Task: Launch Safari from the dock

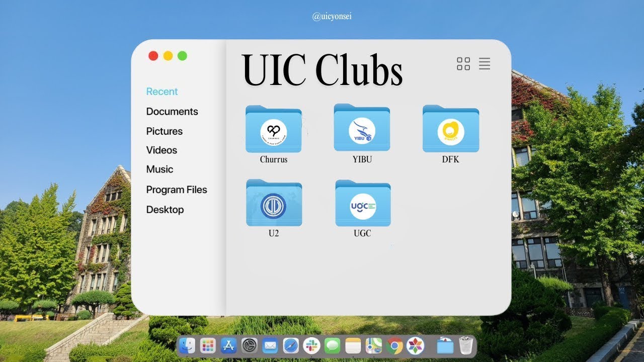Action: pyautogui.click(x=291, y=346)
